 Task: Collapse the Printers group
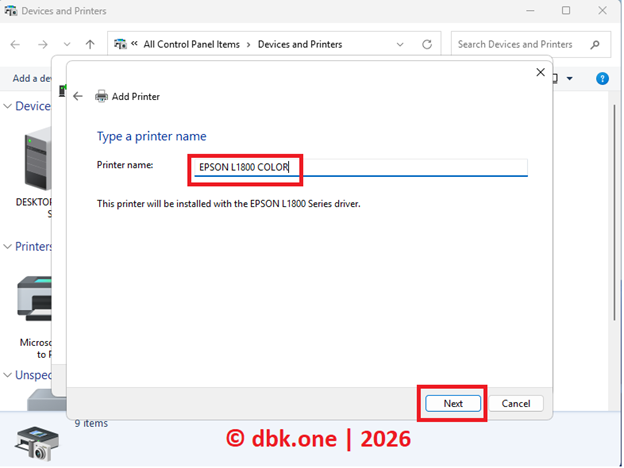click(8, 246)
